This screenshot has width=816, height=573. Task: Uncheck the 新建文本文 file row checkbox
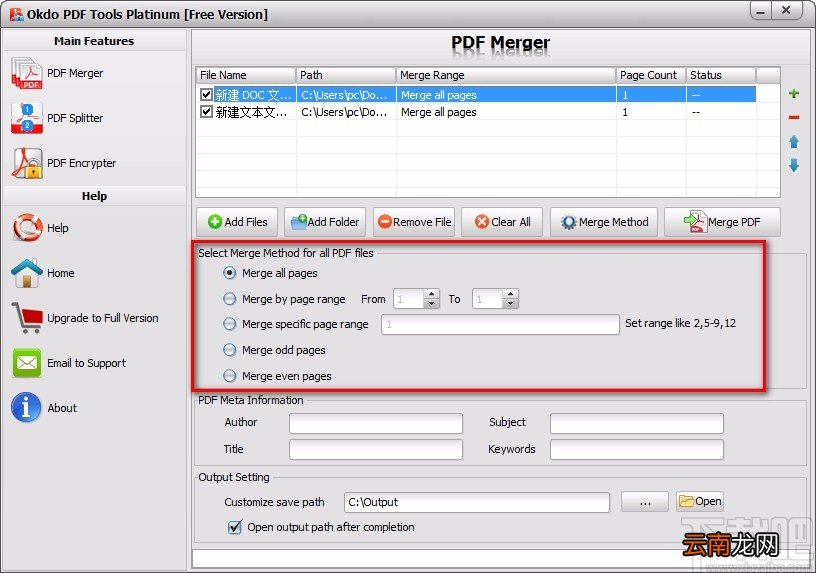[207, 112]
